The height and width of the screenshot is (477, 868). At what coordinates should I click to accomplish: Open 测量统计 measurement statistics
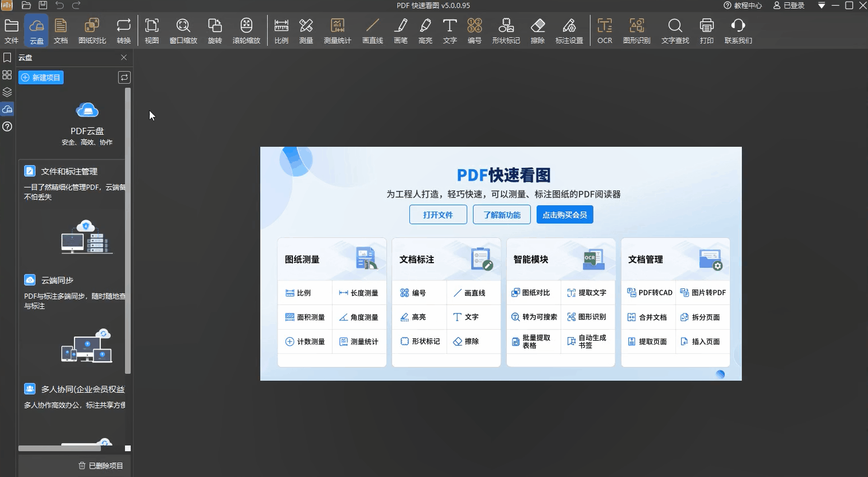(x=337, y=31)
